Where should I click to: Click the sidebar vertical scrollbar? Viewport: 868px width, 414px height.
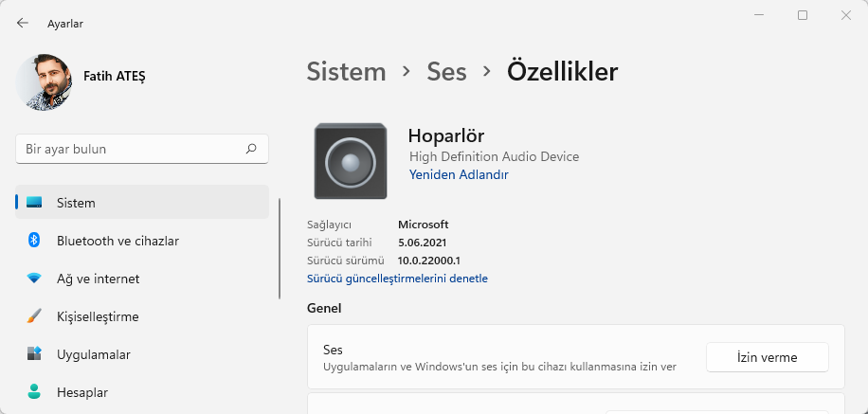tap(280, 248)
